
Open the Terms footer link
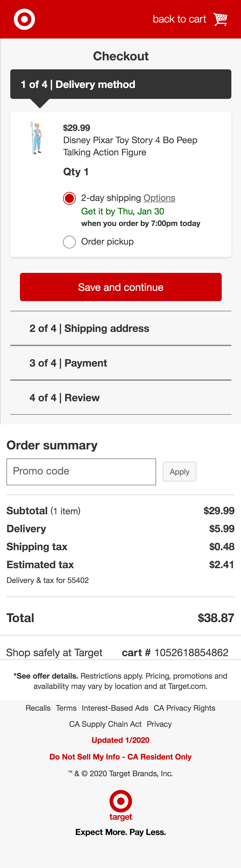(66, 708)
